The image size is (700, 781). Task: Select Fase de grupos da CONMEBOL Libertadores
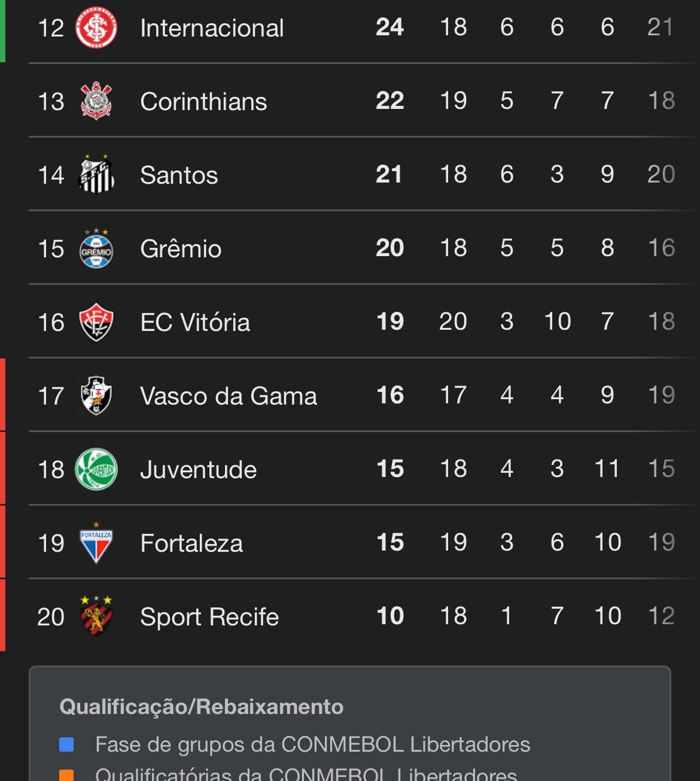[x=312, y=744]
